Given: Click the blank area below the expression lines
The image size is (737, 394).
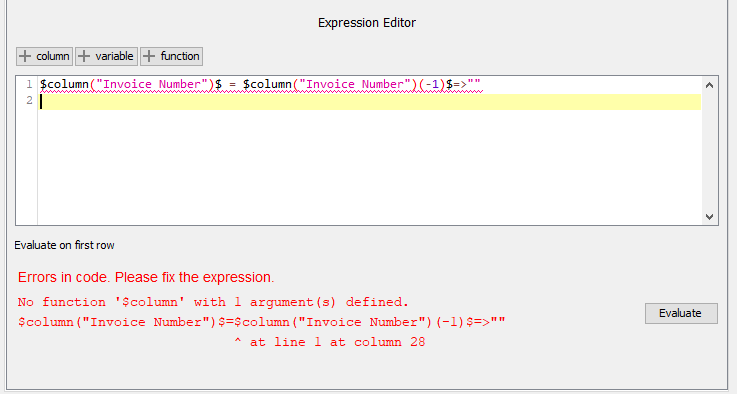Looking at the screenshot, I should pyautogui.click(x=370, y=167).
